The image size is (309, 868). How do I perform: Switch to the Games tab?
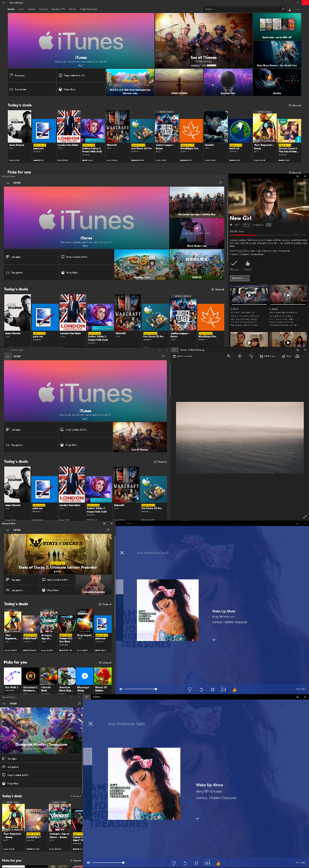pos(32,9)
